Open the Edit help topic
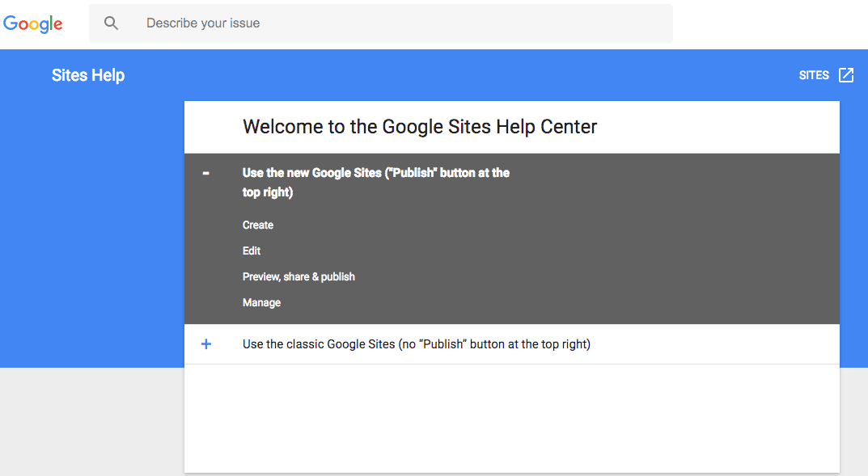This screenshot has height=476, width=868. (x=252, y=251)
